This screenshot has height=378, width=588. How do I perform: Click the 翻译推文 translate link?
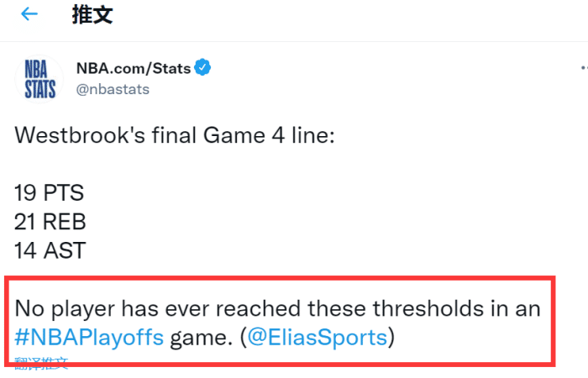[41, 364]
